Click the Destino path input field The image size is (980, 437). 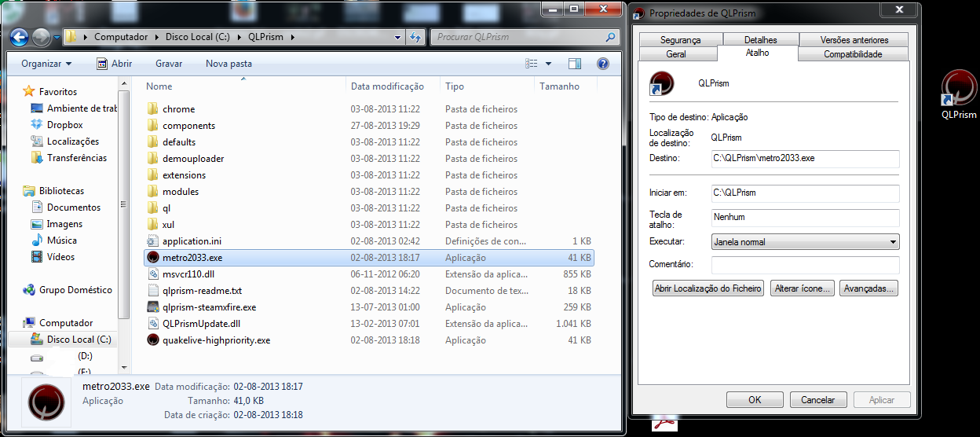point(805,158)
